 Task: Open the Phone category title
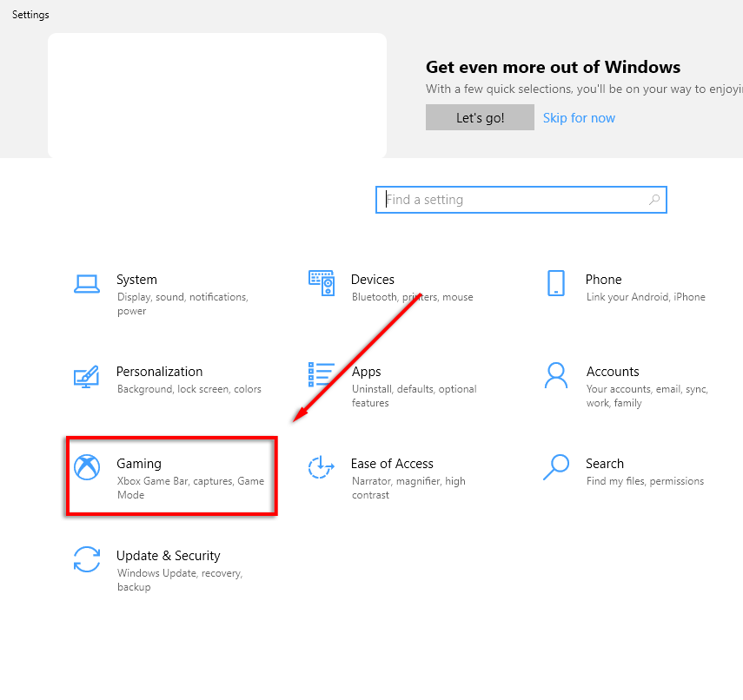604,280
